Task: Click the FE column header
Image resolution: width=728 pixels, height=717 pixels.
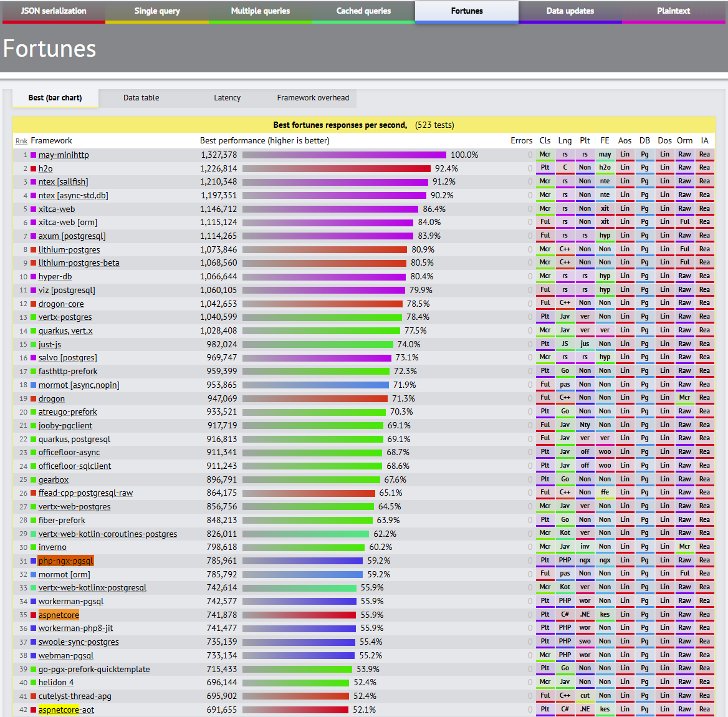Action: (605, 141)
